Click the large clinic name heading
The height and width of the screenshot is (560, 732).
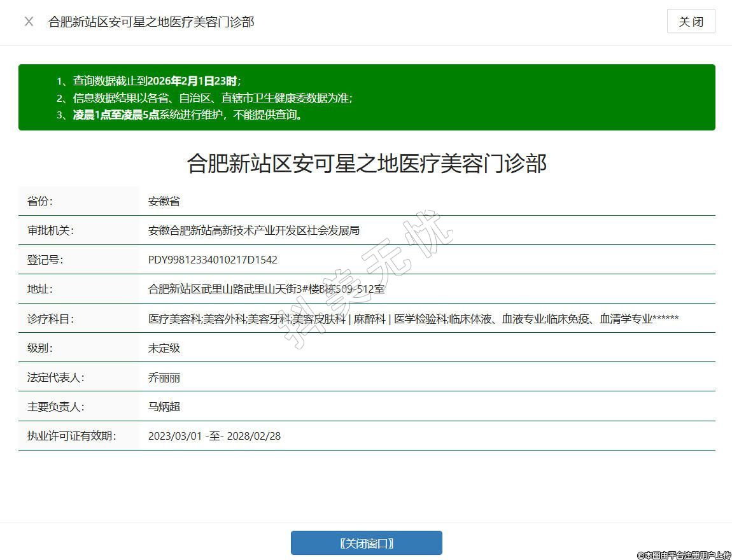point(367,164)
